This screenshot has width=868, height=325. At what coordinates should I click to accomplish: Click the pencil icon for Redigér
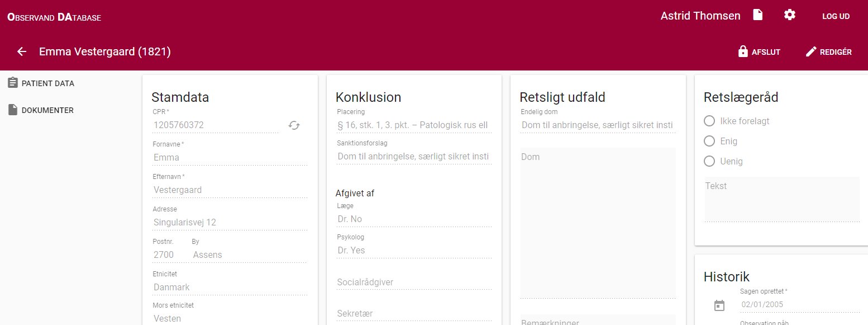coord(811,51)
